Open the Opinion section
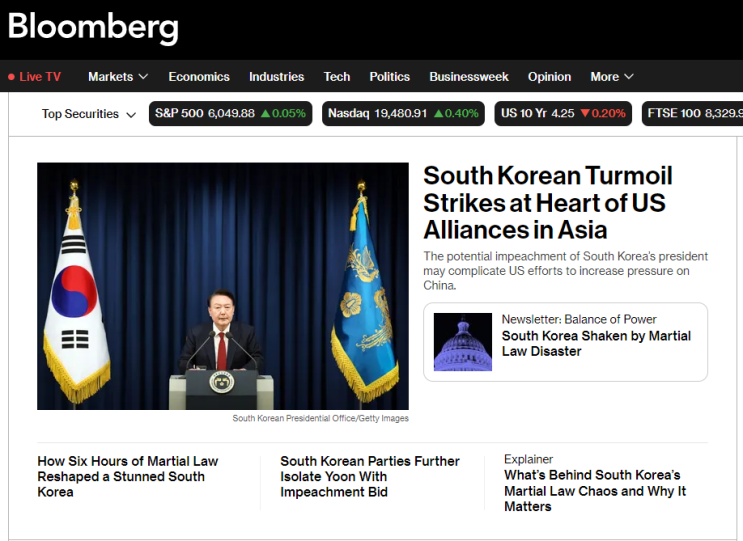743x541 pixels. pyautogui.click(x=549, y=77)
